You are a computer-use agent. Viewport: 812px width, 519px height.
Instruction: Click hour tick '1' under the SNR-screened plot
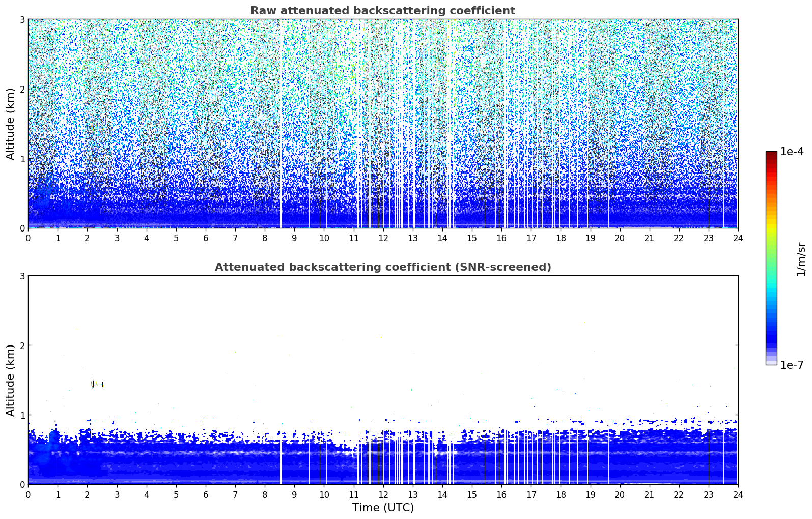pyautogui.click(x=58, y=495)
